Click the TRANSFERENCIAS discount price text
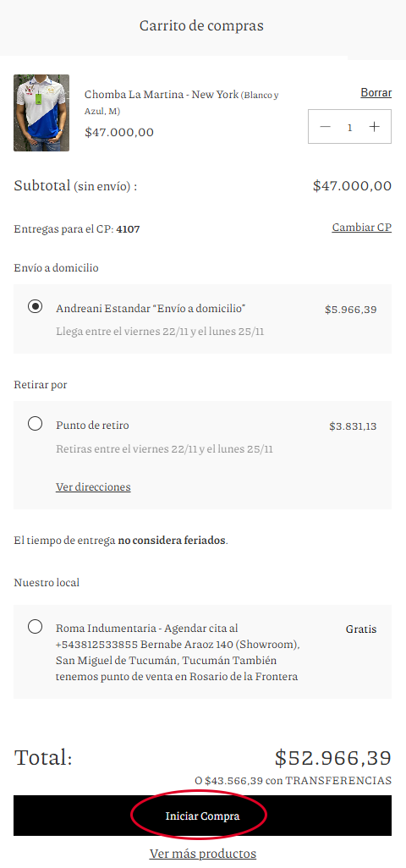Image resolution: width=406 pixels, height=868 pixels. 294,781
